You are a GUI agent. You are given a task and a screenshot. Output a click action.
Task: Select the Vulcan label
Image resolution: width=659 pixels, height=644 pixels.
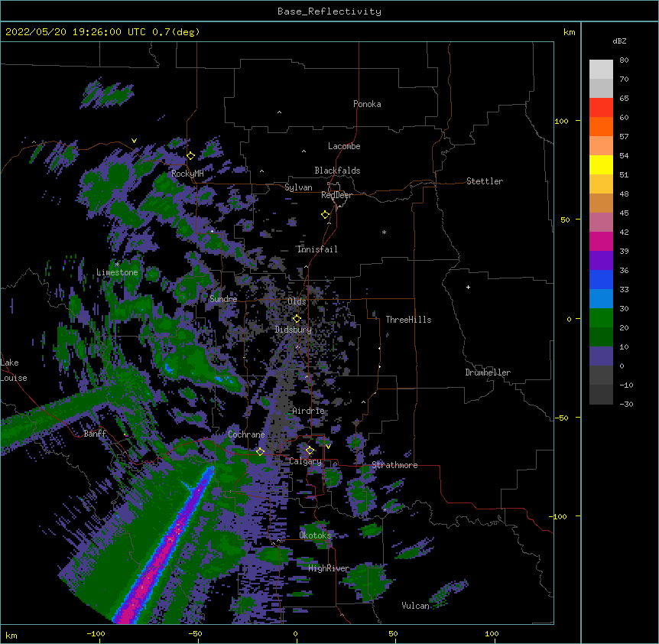coord(415,606)
